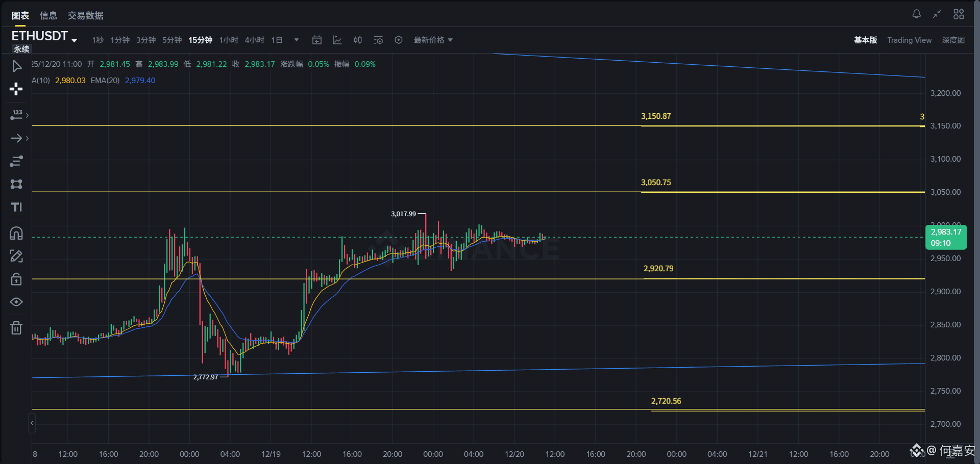Click the 2,920.79 horizontal line label
The image size is (980, 464).
658,269
